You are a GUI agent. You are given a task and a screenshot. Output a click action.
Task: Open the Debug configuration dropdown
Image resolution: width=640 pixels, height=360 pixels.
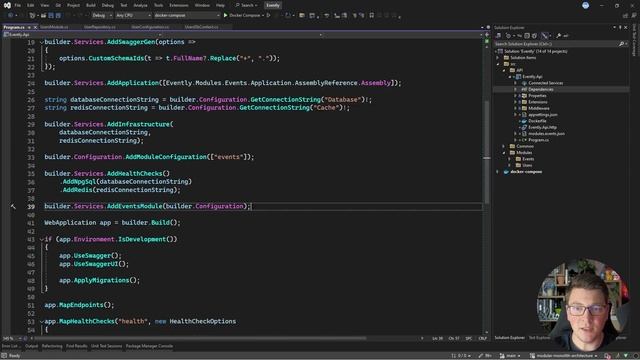(102, 16)
